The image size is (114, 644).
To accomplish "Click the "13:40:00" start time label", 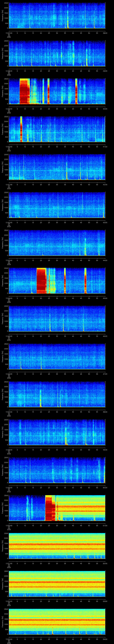I will (9, 147).
